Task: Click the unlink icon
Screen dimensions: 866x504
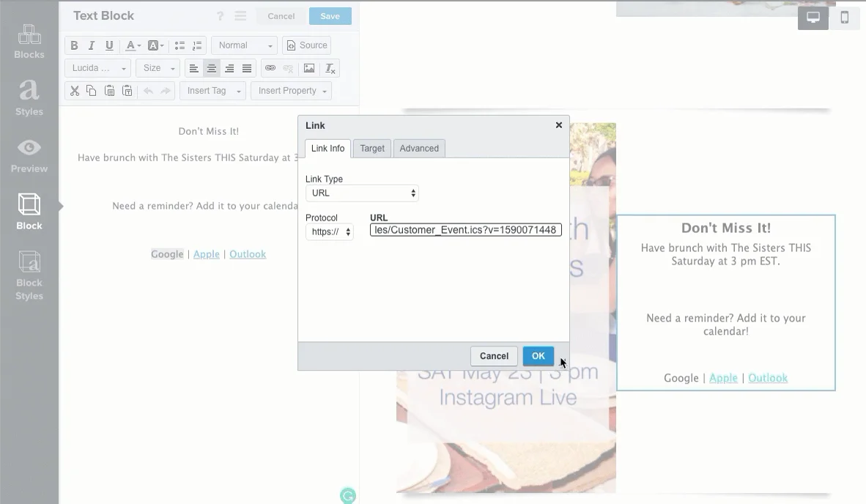Action: 288,68
